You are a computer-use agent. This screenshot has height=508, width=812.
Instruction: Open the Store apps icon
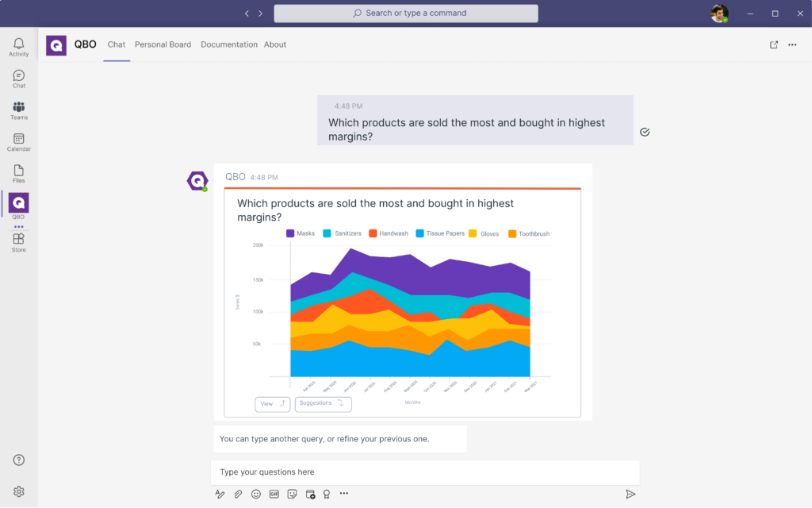pos(18,242)
